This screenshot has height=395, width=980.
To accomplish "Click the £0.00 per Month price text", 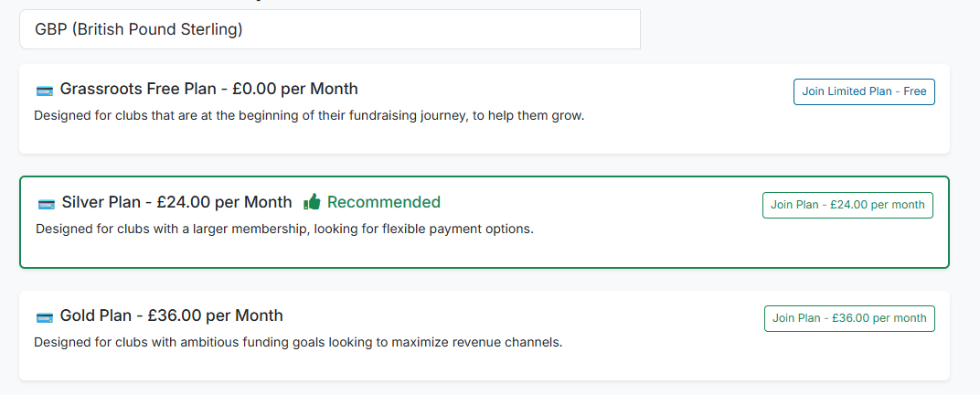I will point(294,90).
